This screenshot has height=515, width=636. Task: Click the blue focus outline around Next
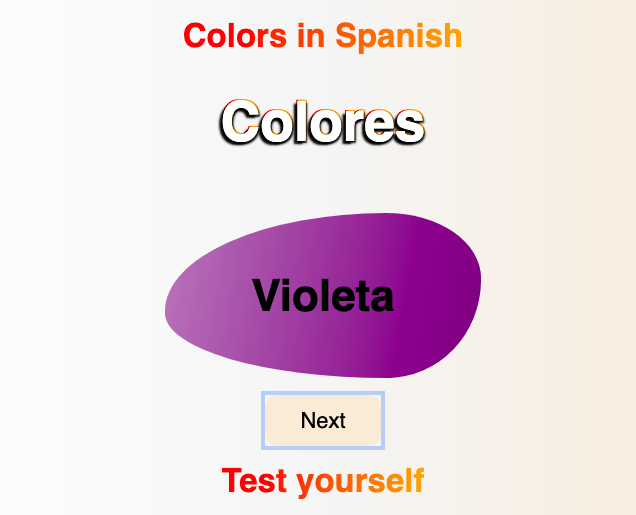[323, 393]
